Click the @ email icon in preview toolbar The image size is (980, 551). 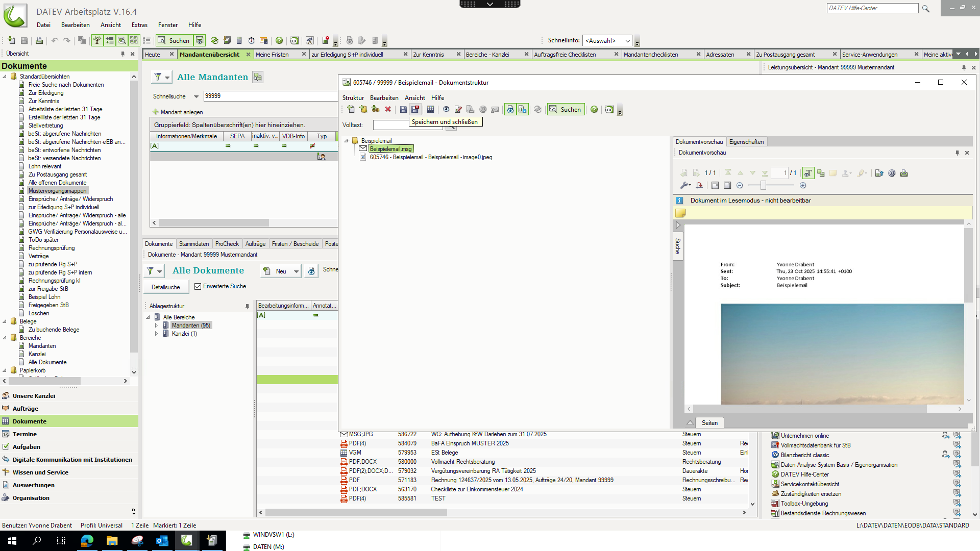point(892,173)
